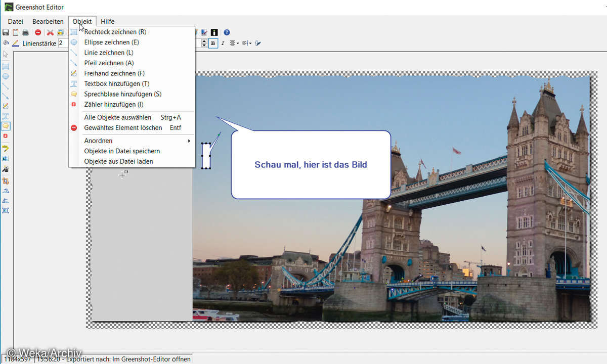Screen dimensions: 607x364
Task: Select the Textbox tool in left sidebar
Action: point(6,116)
